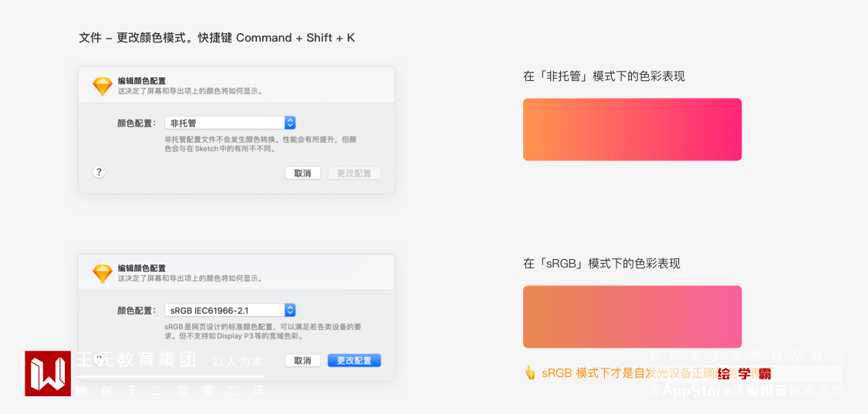Click the Sketch diamond icon in the 非托管 dialog

coord(103,86)
